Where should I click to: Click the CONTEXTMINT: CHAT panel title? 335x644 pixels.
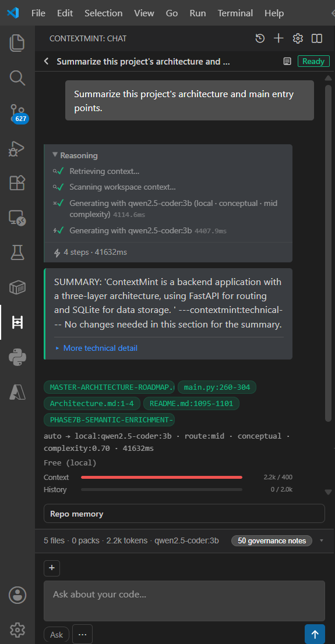87,38
